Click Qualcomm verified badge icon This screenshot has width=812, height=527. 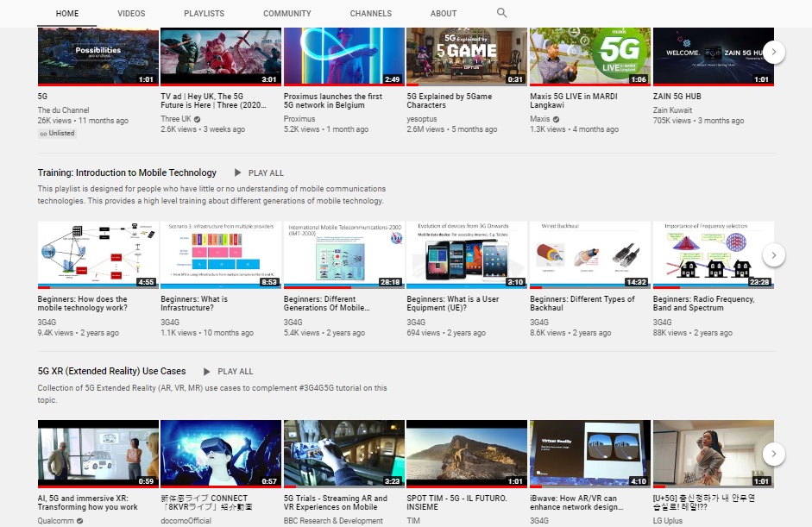tap(79, 521)
